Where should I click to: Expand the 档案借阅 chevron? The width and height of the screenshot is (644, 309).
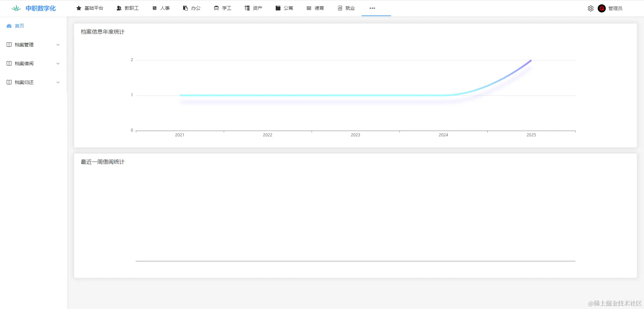click(58, 63)
